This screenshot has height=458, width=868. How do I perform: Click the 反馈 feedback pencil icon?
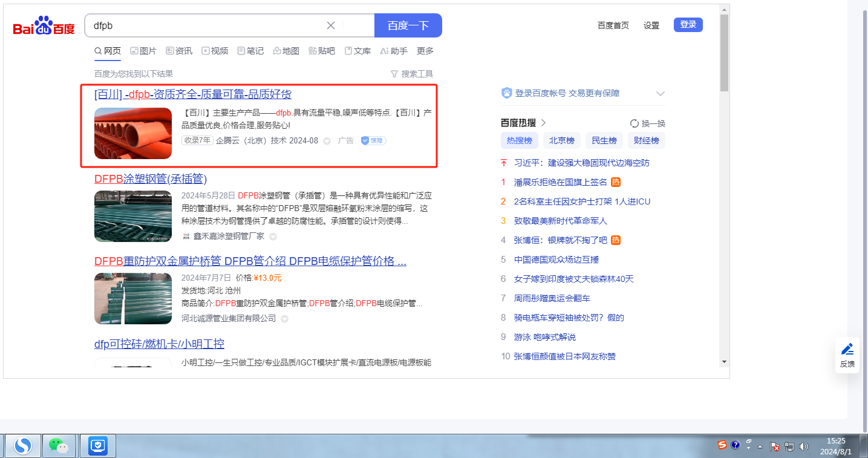[847, 350]
